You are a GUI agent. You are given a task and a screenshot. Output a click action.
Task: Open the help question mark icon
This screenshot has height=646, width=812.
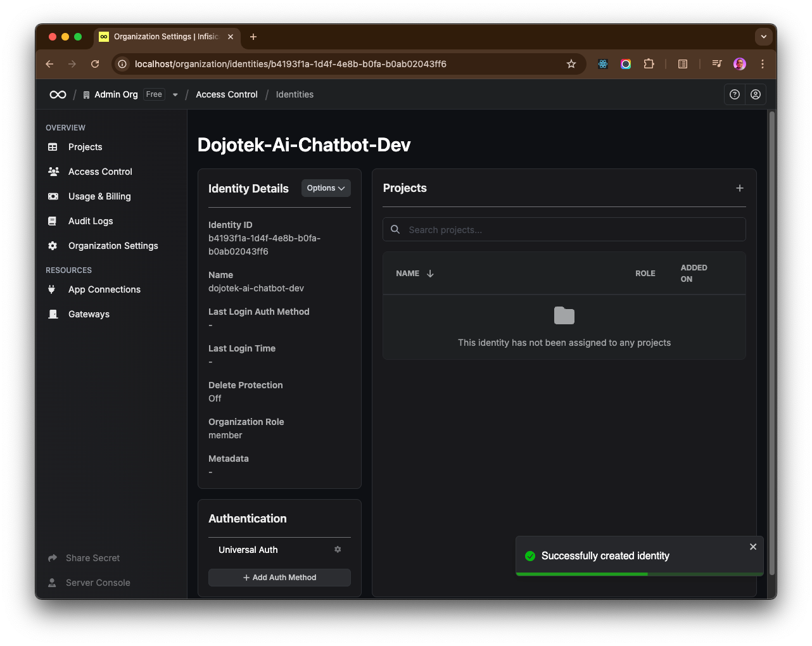pos(735,94)
